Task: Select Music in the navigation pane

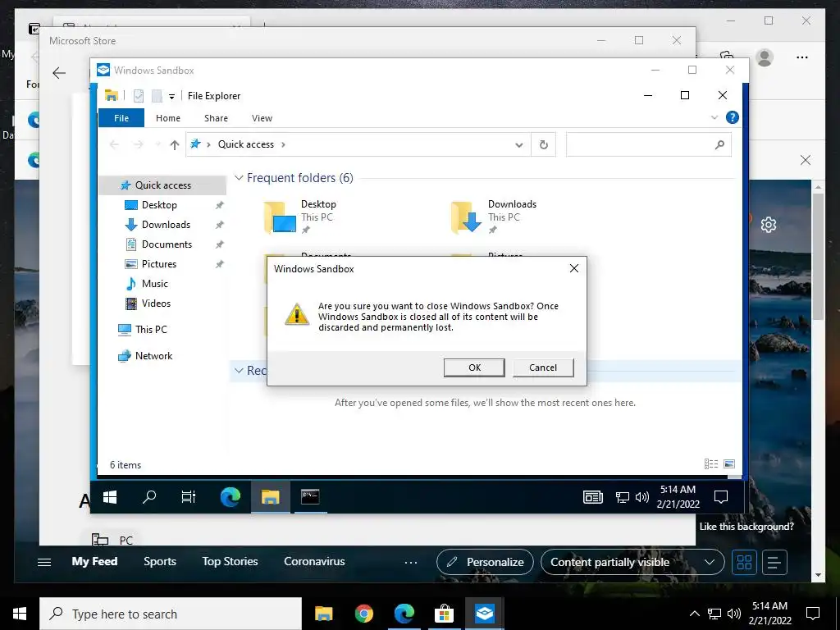Action: pyautogui.click(x=154, y=283)
